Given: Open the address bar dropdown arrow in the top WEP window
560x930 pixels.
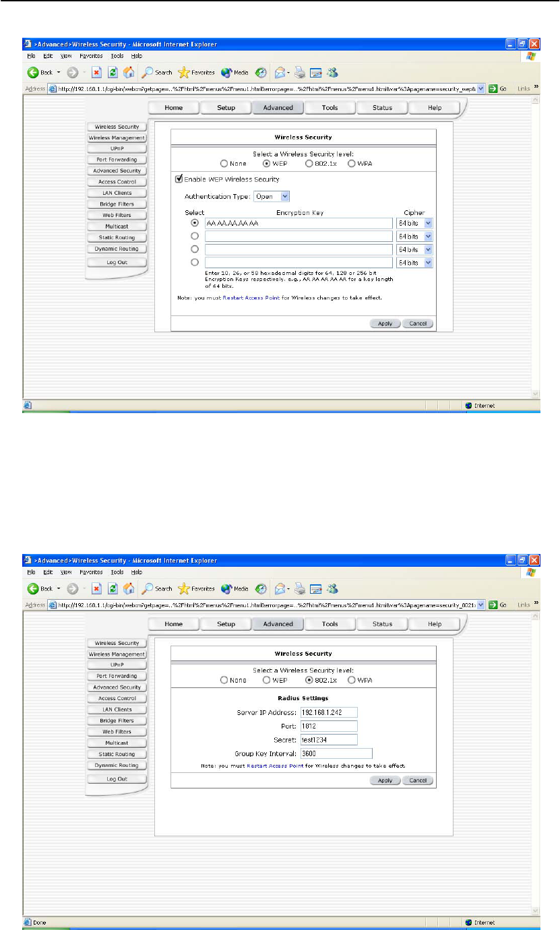Looking at the screenshot, I should coord(480,88).
